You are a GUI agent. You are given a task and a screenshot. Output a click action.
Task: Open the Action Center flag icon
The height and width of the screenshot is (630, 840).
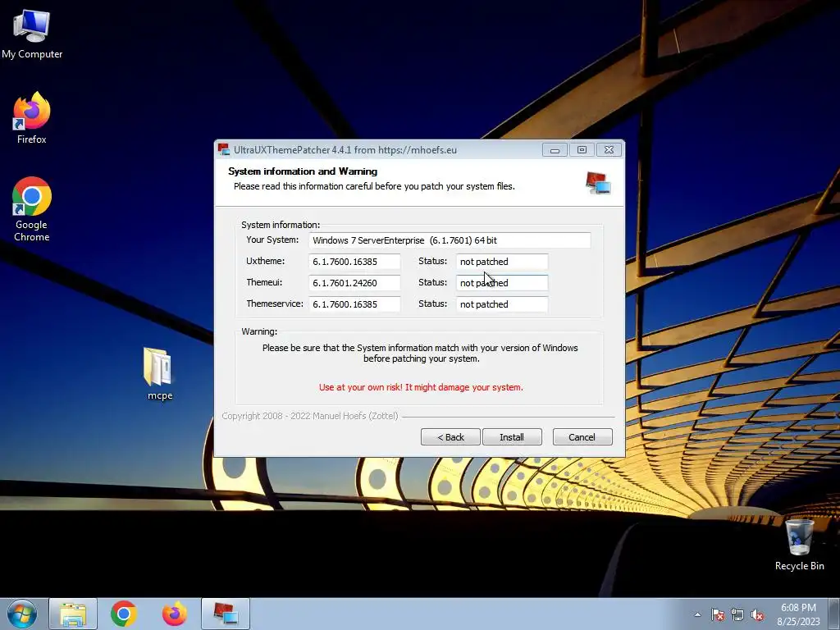pos(717,615)
